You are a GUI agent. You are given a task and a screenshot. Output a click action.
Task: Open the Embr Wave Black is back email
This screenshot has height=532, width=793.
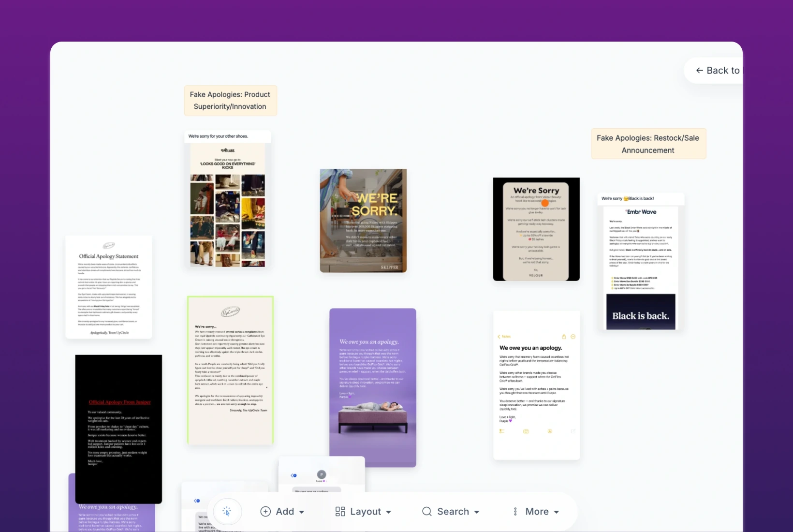641,262
